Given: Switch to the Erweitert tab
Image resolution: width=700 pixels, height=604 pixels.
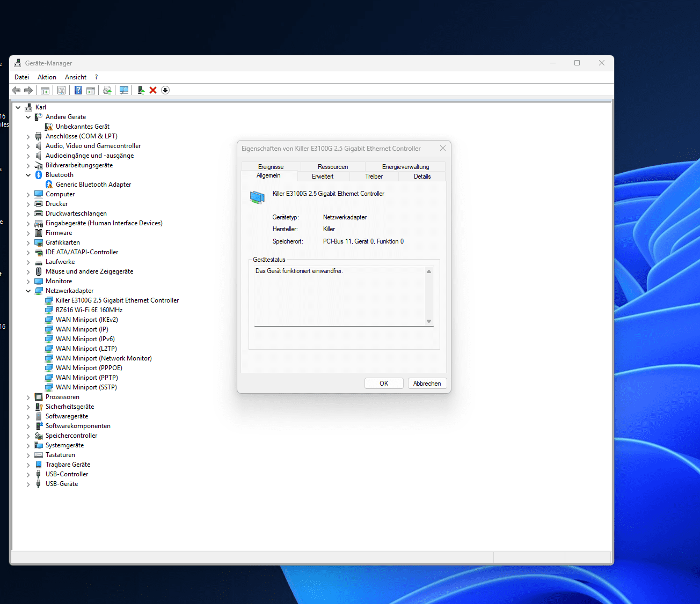Looking at the screenshot, I should (323, 176).
